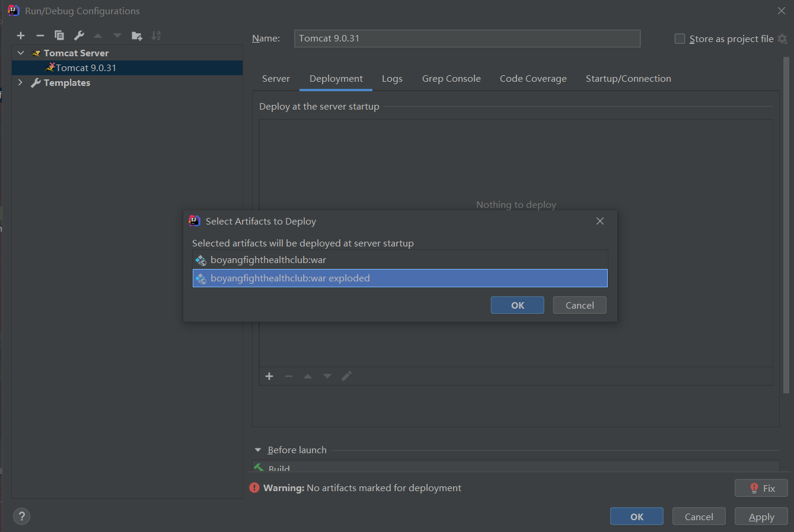794x532 pixels.
Task: Collapse the Before launch section
Action: tap(258, 450)
